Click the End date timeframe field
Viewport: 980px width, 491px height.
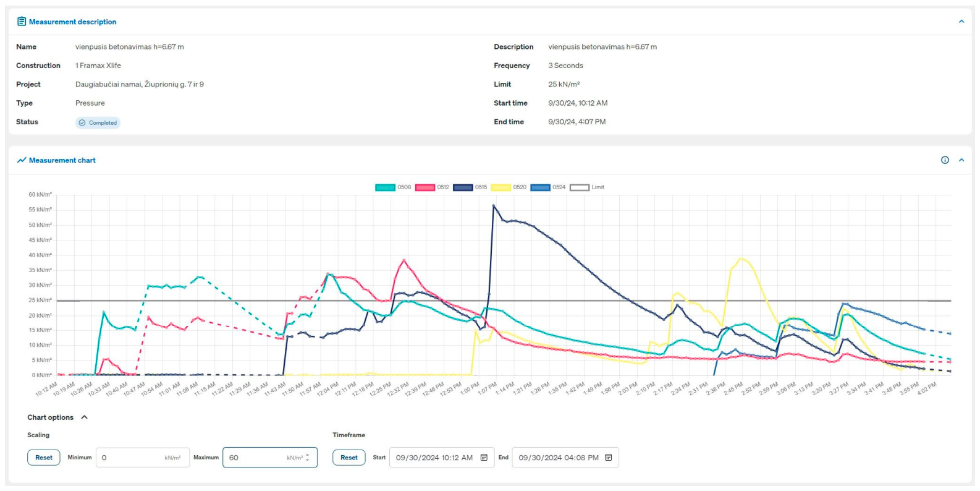[565, 458]
